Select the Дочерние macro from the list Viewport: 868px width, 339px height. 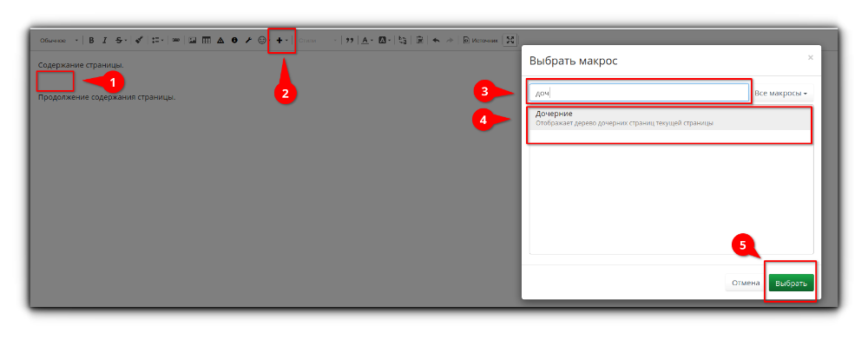click(x=671, y=118)
